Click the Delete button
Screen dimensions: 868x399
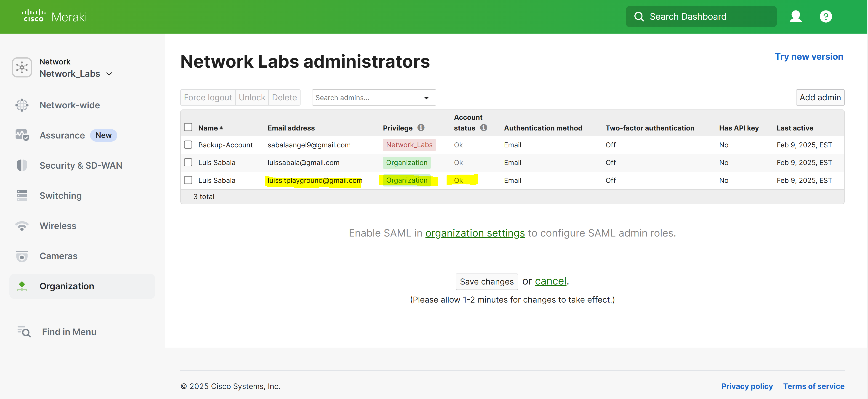(x=284, y=97)
